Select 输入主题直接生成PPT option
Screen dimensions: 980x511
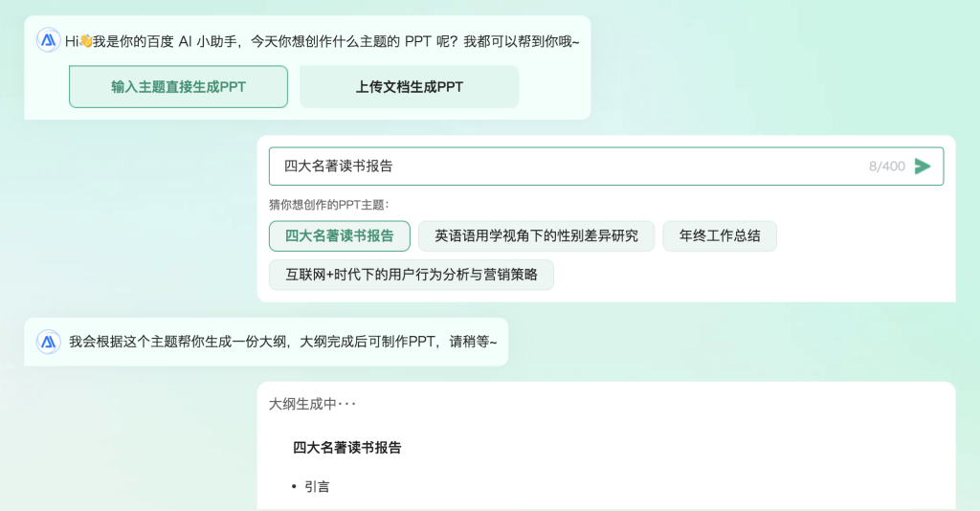click(178, 87)
